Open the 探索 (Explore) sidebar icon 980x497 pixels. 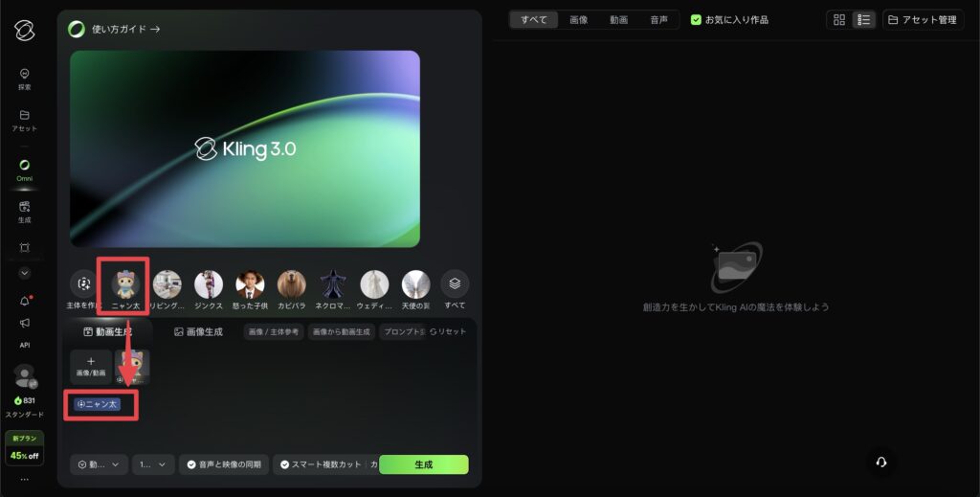pyautogui.click(x=25, y=79)
